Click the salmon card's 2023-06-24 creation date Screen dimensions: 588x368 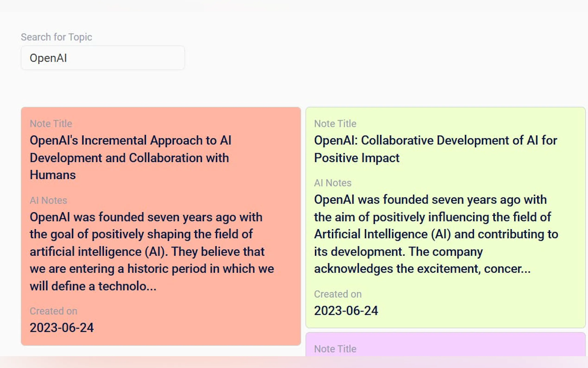point(62,327)
